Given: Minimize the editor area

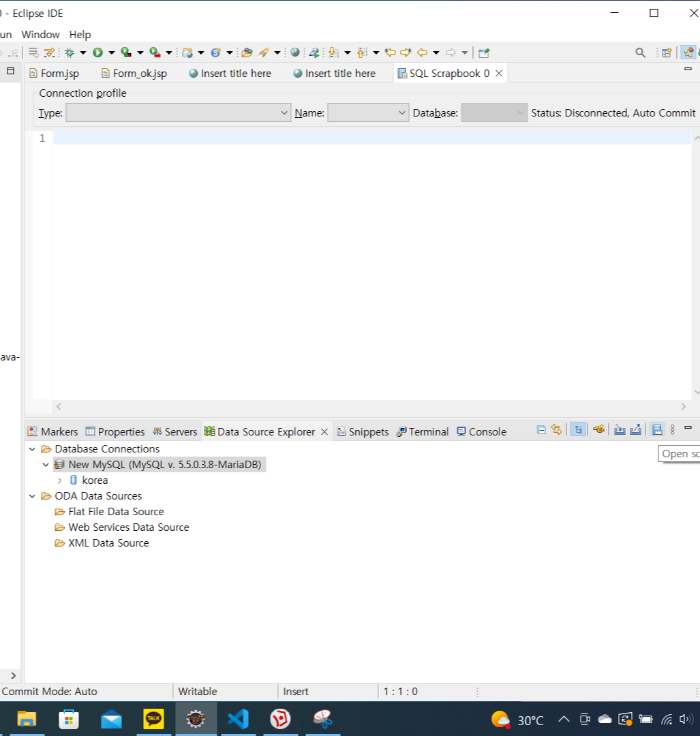Looking at the screenshot, I should (x=688, y=69).
